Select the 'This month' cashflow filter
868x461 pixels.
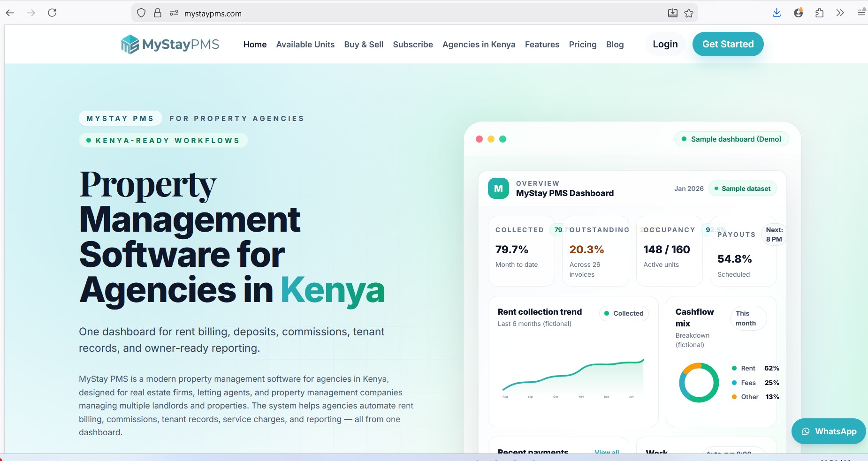click(748, 318)
